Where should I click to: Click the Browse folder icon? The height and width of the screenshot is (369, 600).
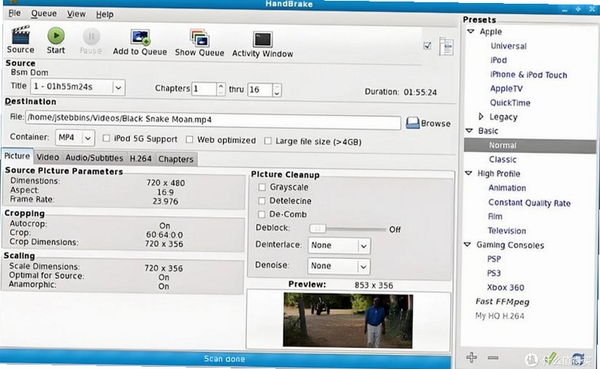coord(412,123)
